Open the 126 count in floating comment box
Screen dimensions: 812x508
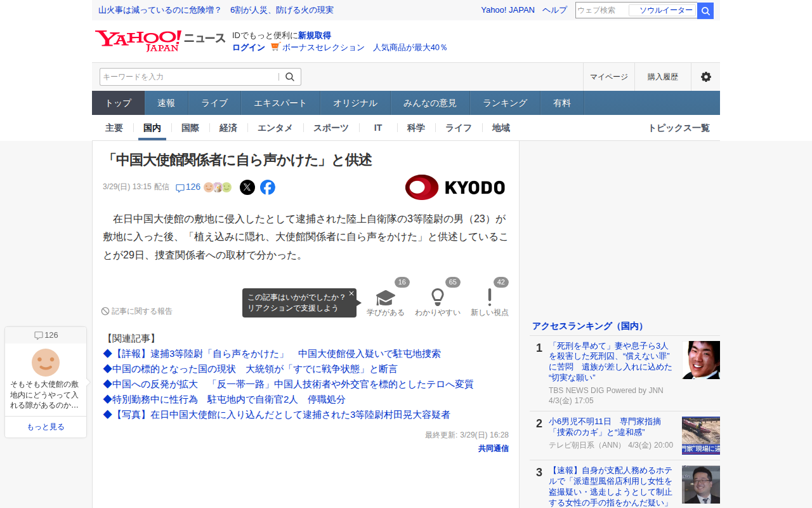(x=46, y=335)
